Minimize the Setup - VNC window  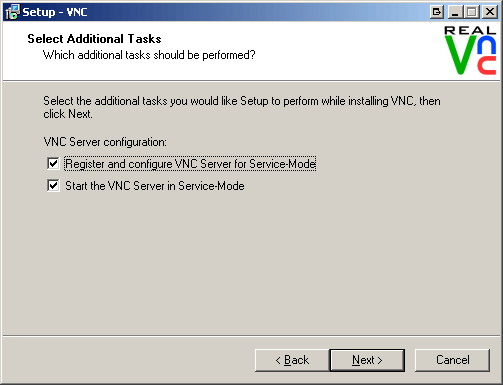pos(455,12)
